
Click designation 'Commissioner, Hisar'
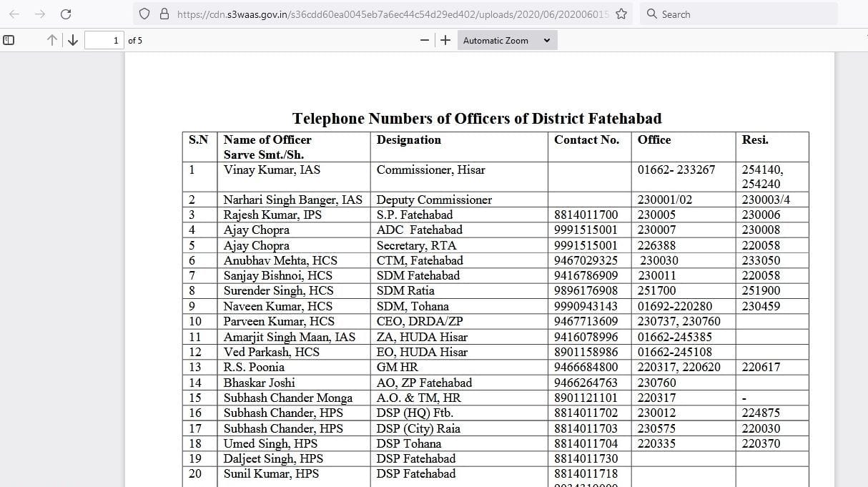431,169
